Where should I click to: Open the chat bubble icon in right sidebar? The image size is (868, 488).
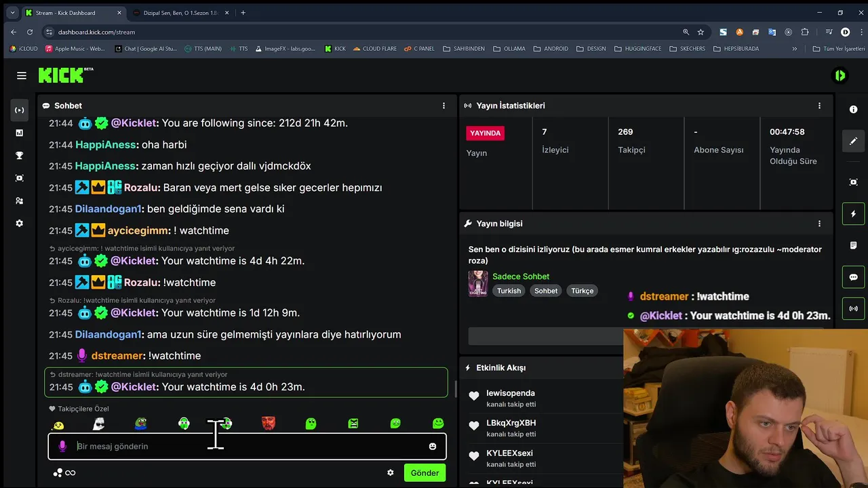coord(853,277)
